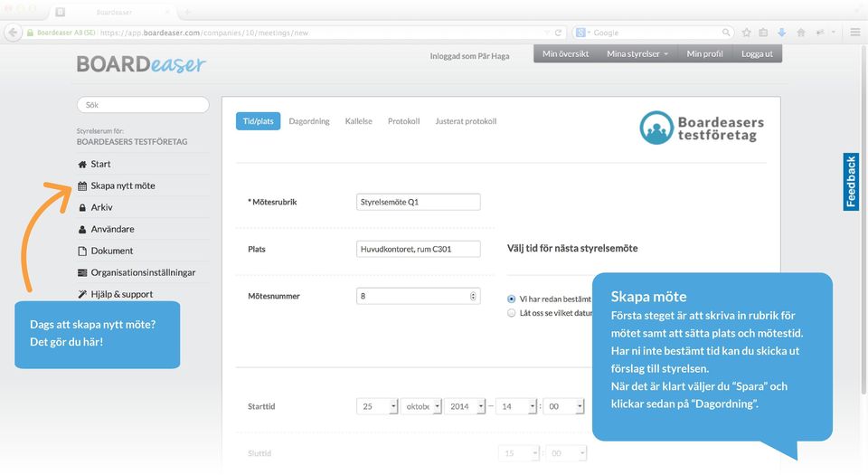Click the Mötesnummer stepper arrows

(473, 296)
